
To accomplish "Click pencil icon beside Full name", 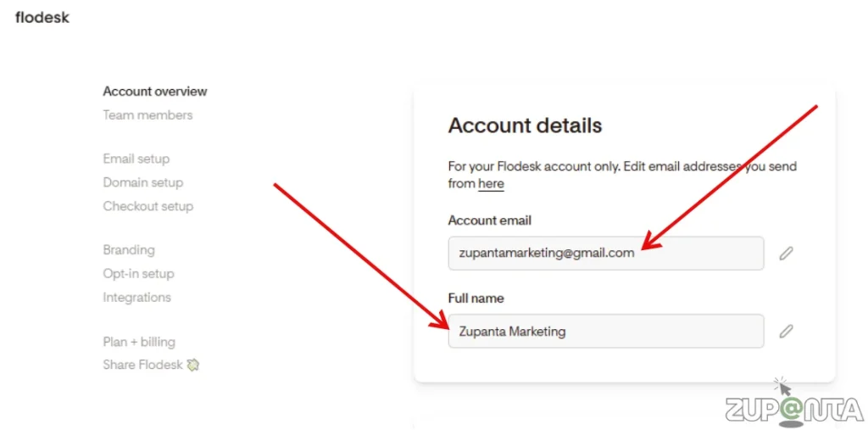I will pyautogui.click(x=786, y=331).
